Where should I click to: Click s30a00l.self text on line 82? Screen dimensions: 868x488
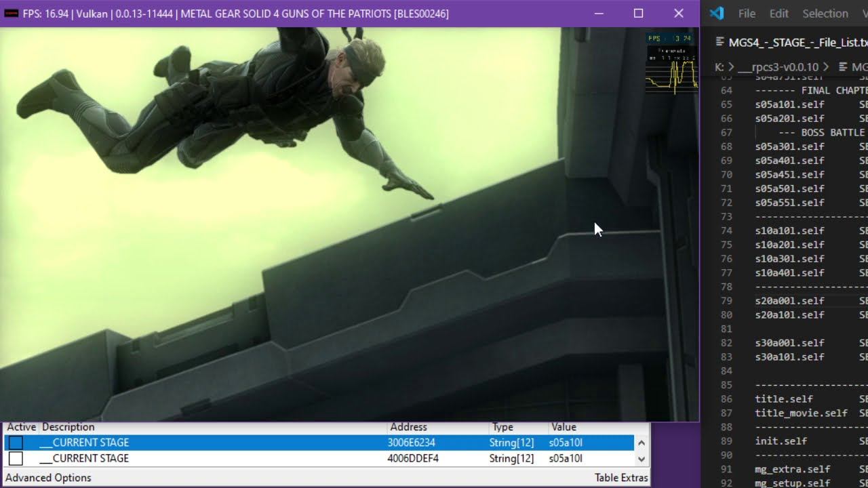tap(790, 343)
